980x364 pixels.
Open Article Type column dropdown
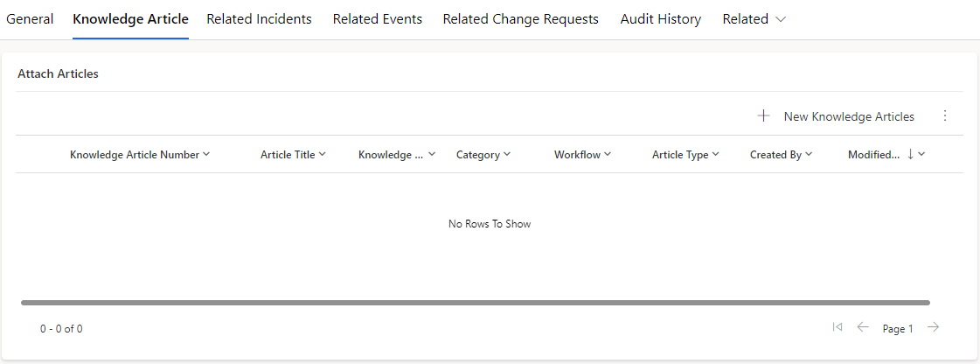pyautogui.click(x=716, y=155)
